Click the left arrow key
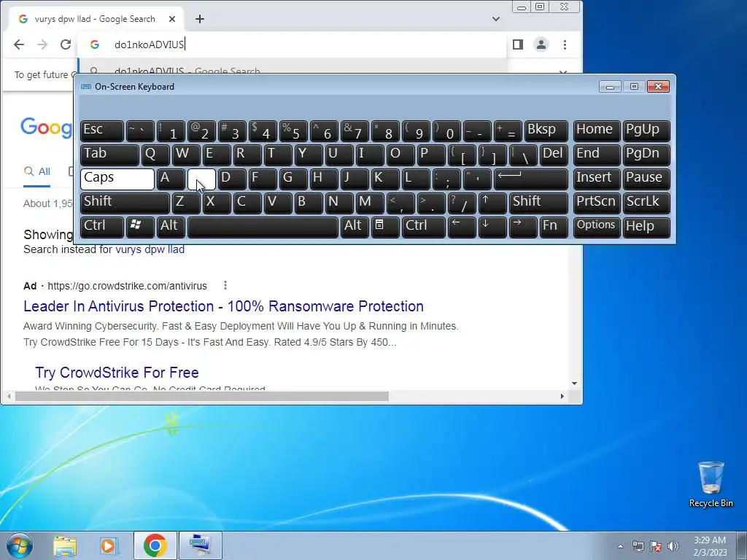Screen dimensions: 747x560 462,227
